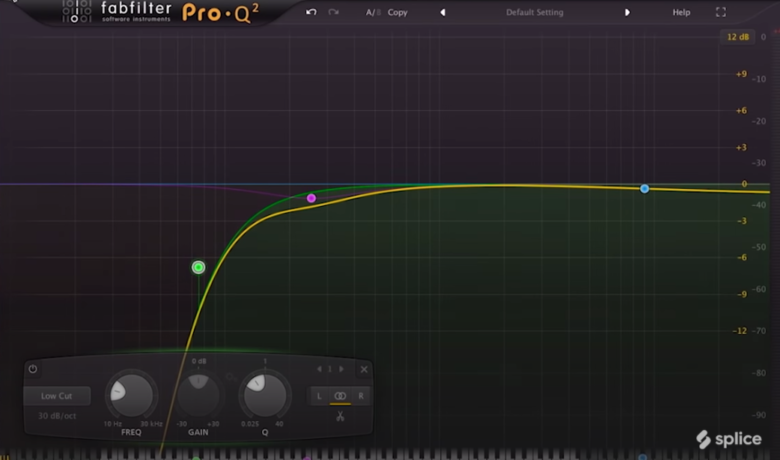Go to next preset arrow
This screenshot has height=460, width=780.
627,12
